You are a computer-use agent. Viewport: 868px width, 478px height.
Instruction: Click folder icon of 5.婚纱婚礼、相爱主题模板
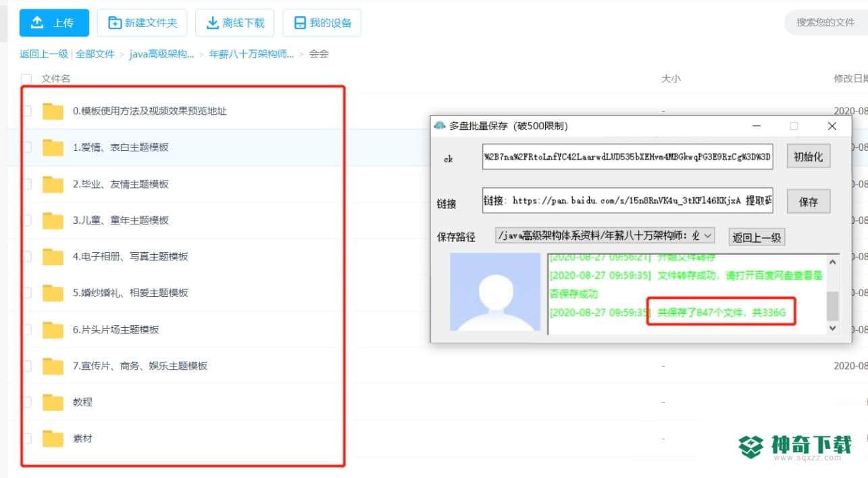(53, 293)
